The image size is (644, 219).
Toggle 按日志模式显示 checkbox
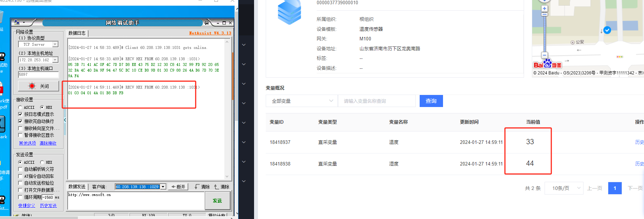21,114
